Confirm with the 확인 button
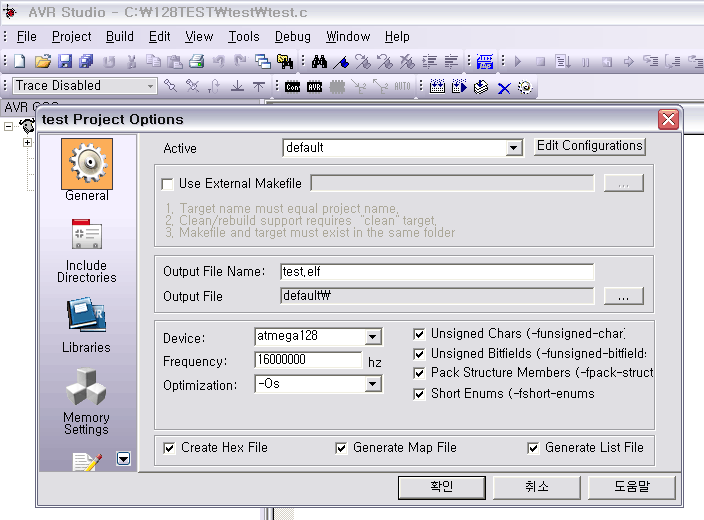The height and width of the screenshot is (520, 704). [442, 487]
